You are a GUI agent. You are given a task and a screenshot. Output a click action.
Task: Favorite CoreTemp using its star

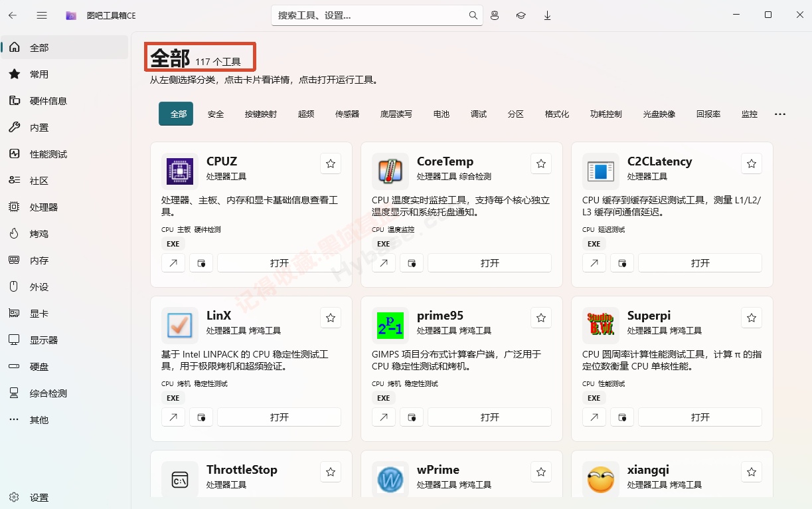tap(541, 163)
